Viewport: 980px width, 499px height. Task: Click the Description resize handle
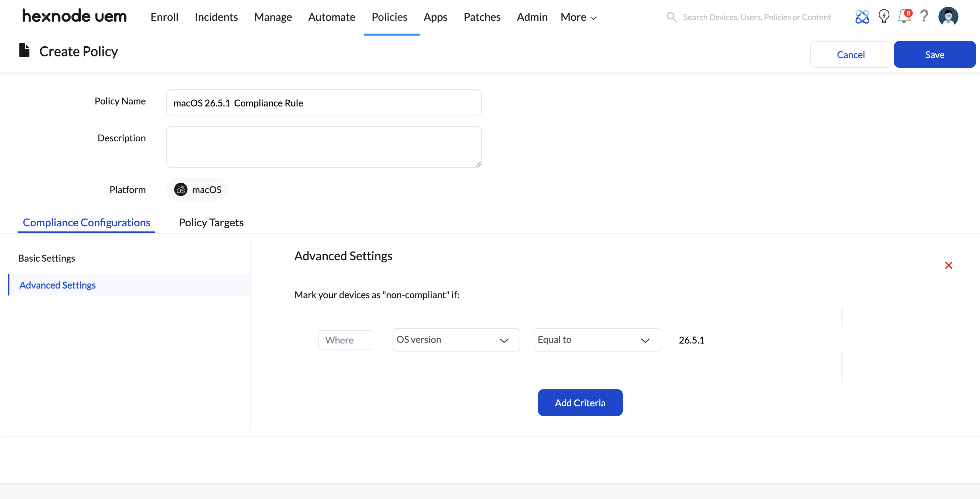tap(478, 164)
